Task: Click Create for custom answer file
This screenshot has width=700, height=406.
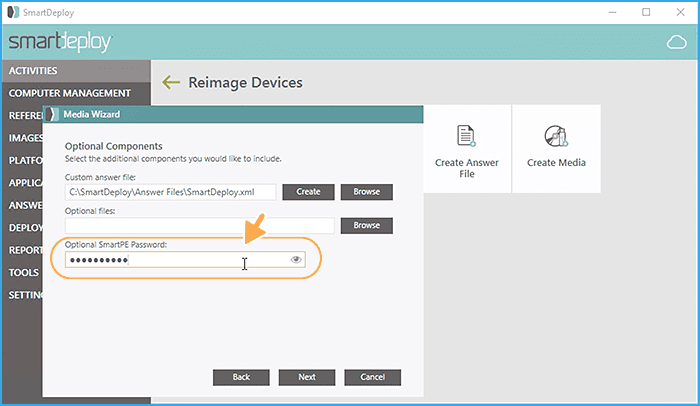Action: pos(308,192)
